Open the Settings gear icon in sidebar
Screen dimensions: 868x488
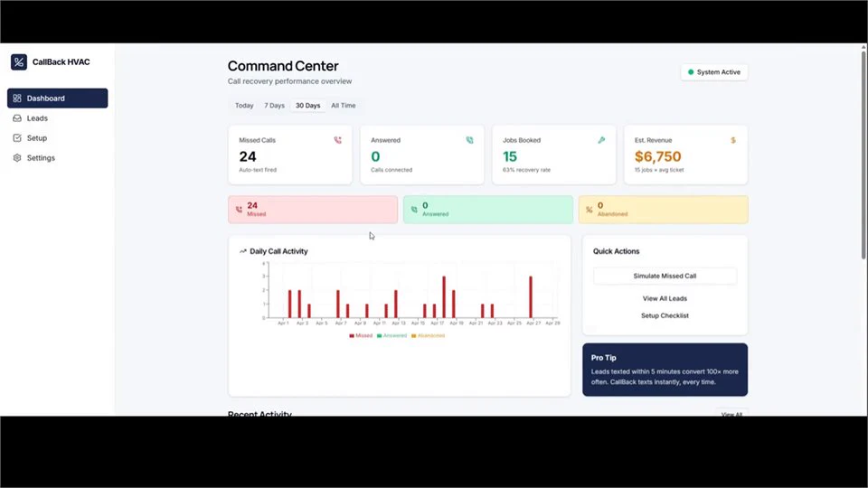pyautogui.click(x=17, y=158)
